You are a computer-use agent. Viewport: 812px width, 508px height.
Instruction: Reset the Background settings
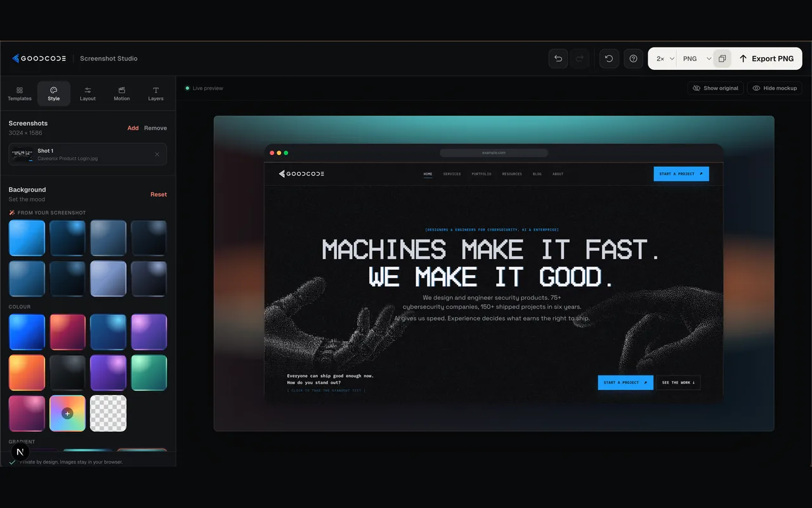159,194
